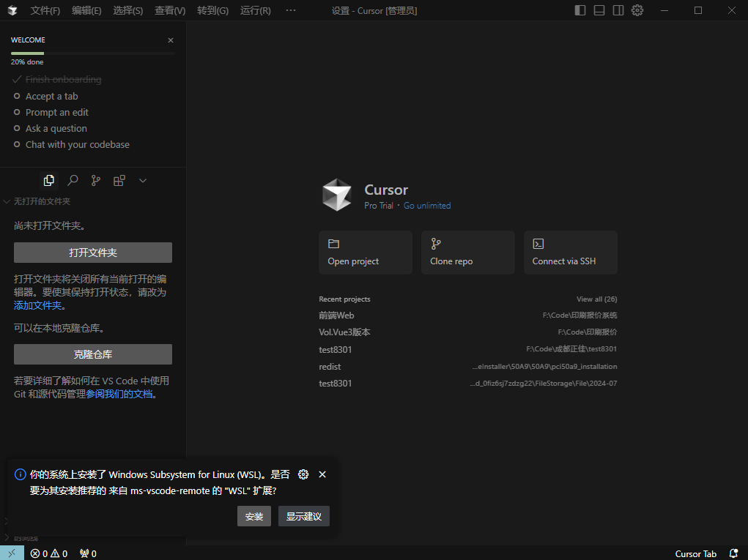This screenshot has height=560, width=748.
Task: Open the 文件(F) menu
Action: pos(45,10)
